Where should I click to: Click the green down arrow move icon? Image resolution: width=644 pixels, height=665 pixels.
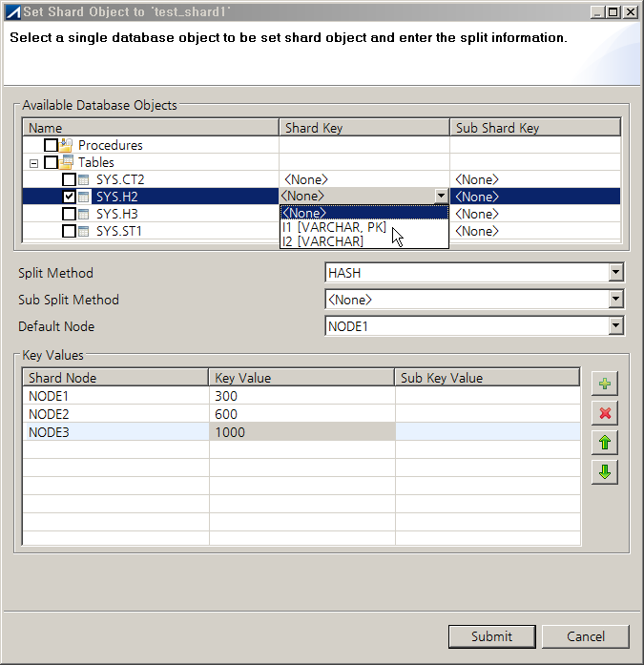(604, 471)
